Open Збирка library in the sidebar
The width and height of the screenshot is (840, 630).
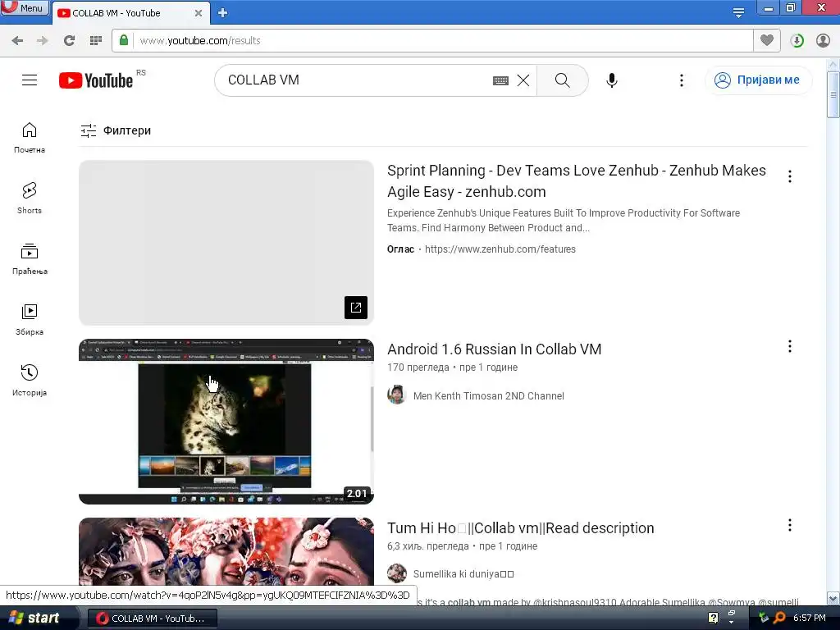(30, 320)
